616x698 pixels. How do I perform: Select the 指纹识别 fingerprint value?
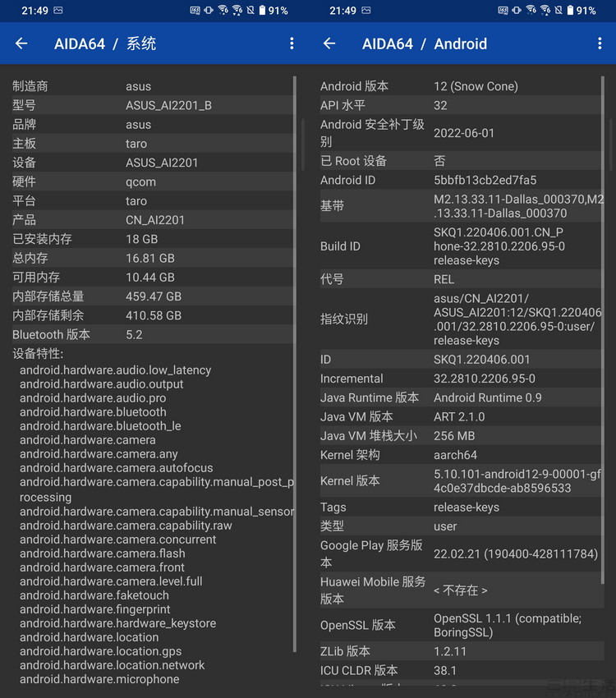coord(517,319)
